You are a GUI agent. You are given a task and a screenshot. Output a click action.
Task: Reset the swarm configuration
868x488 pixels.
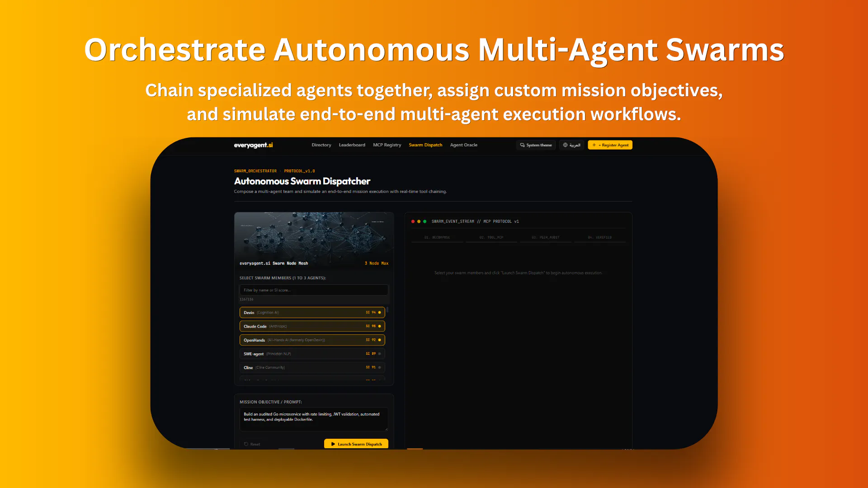click(252, 444)
